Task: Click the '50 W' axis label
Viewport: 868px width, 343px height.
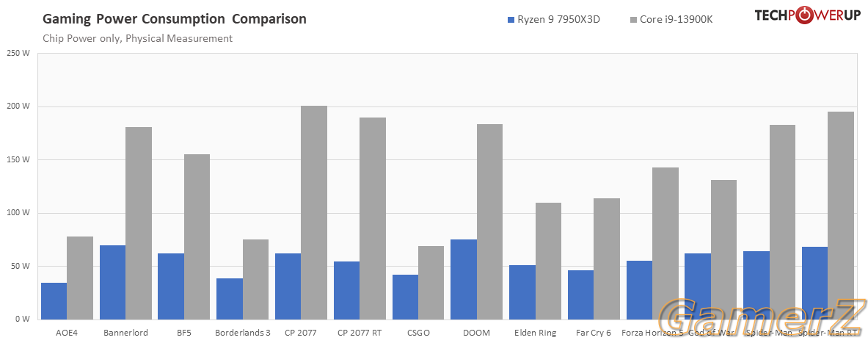Action: (21, 267)
